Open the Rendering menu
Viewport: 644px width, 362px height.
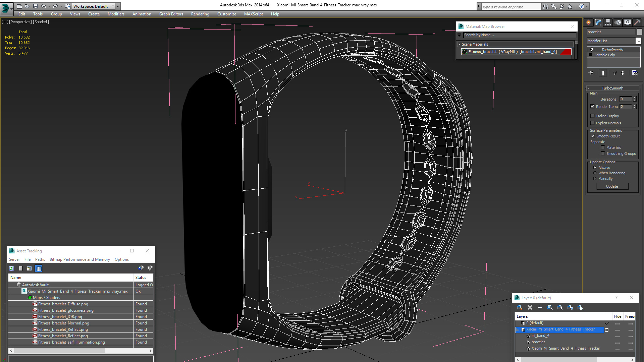pyautogui.click(x=200, y=14)
